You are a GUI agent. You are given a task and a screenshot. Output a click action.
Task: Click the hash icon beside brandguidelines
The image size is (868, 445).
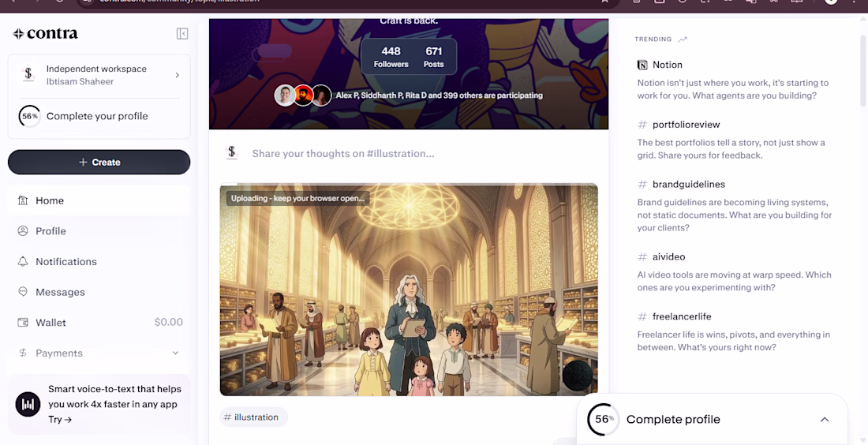(x=642, y=185)
